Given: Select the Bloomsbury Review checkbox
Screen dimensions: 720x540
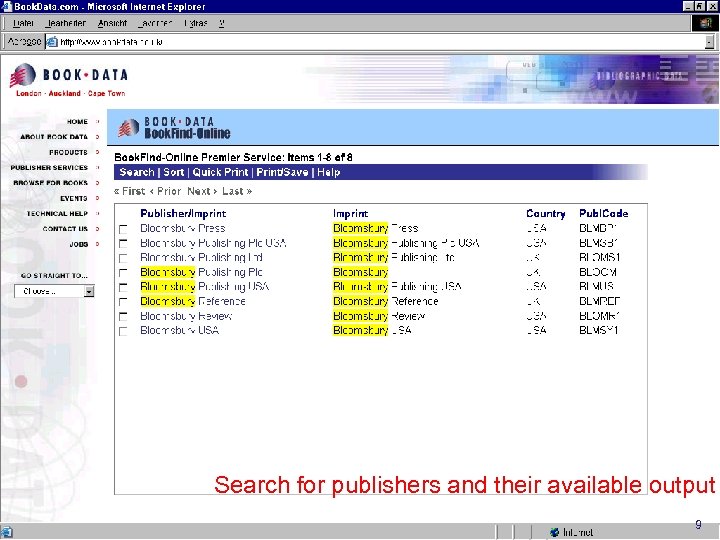Looking at the screenshot, I should [x=123, y=317].
